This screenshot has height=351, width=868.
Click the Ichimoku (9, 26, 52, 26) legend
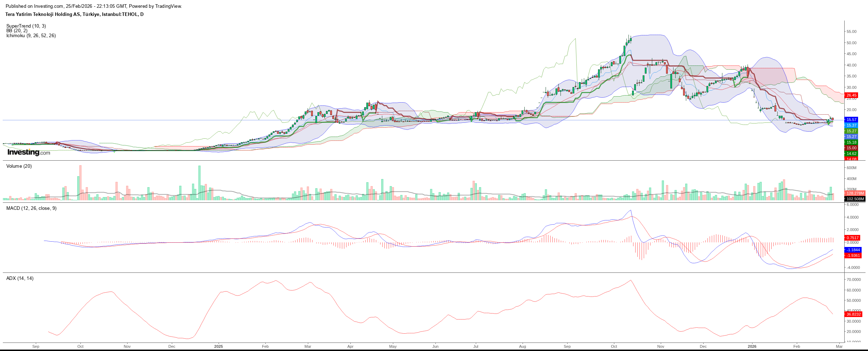click(31, 36)
